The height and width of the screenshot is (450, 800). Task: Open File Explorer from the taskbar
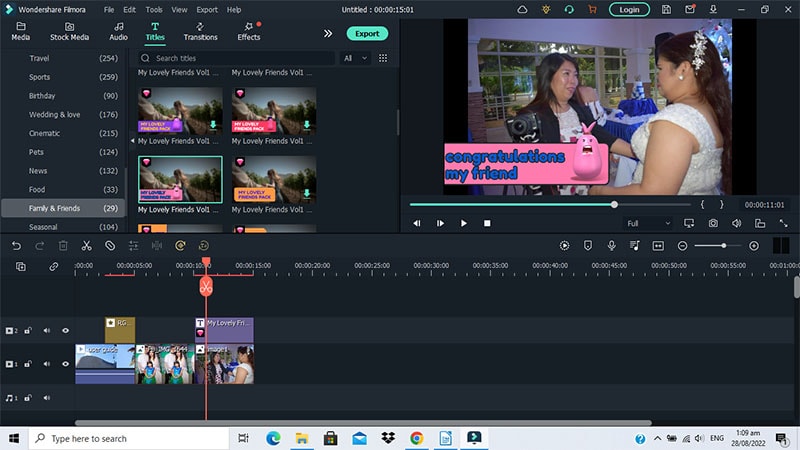click(x=302, y=438)
